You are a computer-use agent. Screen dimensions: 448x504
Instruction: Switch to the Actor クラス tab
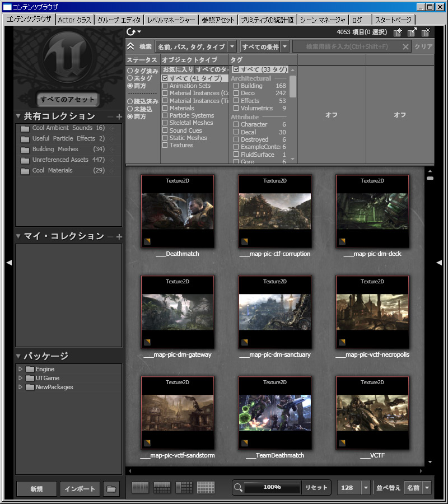pos(74,20)
